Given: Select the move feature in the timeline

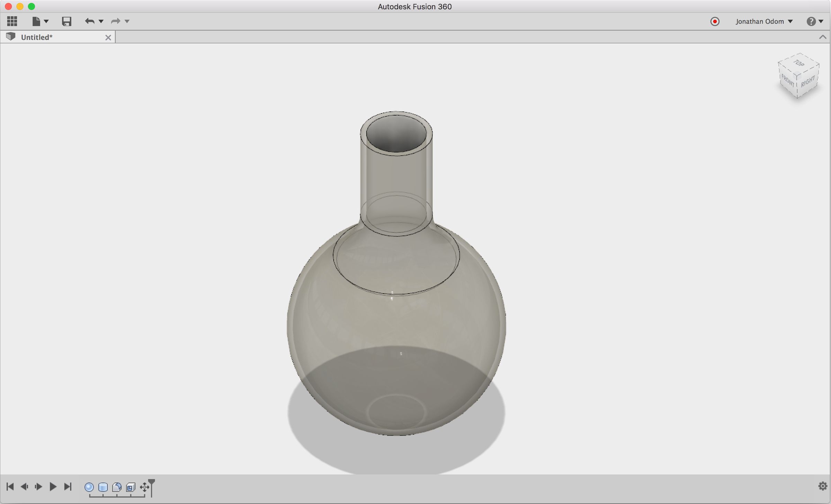Looking at the screenshot, I should [144, 487].
